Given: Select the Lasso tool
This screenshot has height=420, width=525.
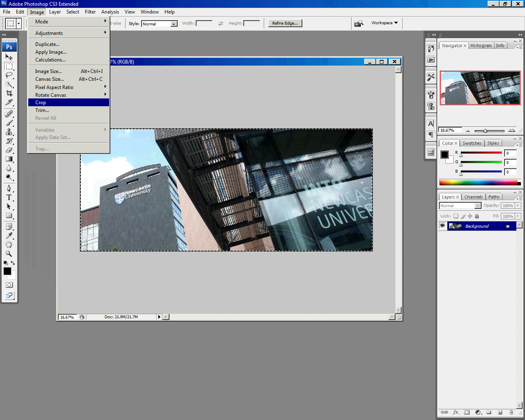Looking at the screenshot, I should (x=9, y=75).
